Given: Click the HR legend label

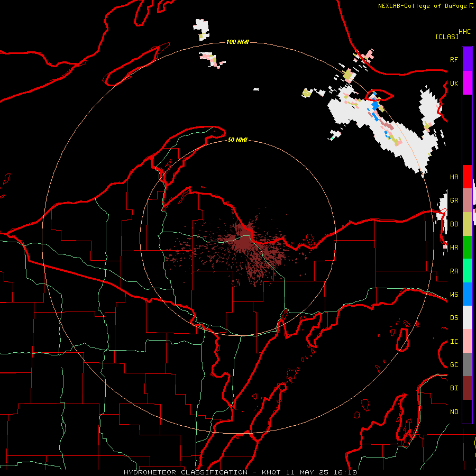Looking at the screenshot, I should pos(454,248).
